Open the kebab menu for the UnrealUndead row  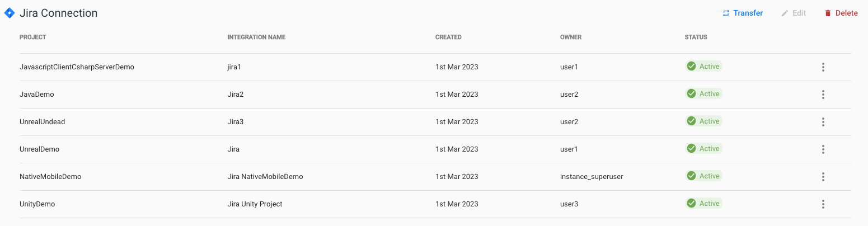[823, 122]
